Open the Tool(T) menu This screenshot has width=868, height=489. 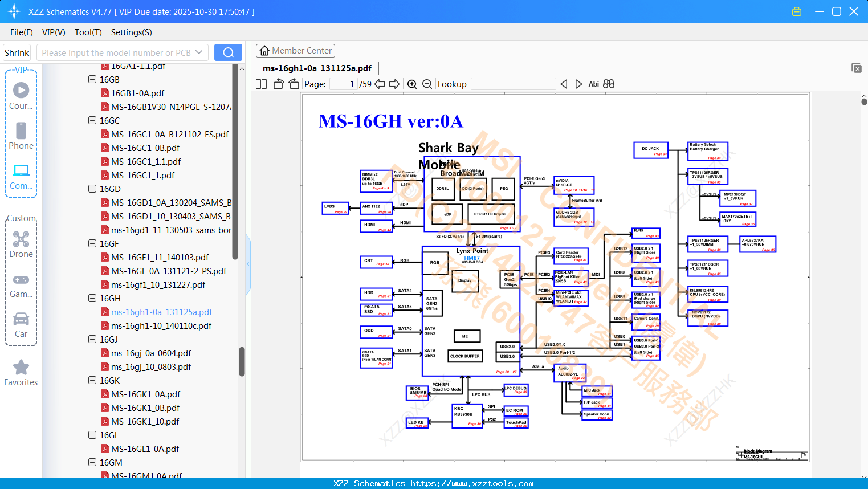pyautogui.click(x=88, y=32)
